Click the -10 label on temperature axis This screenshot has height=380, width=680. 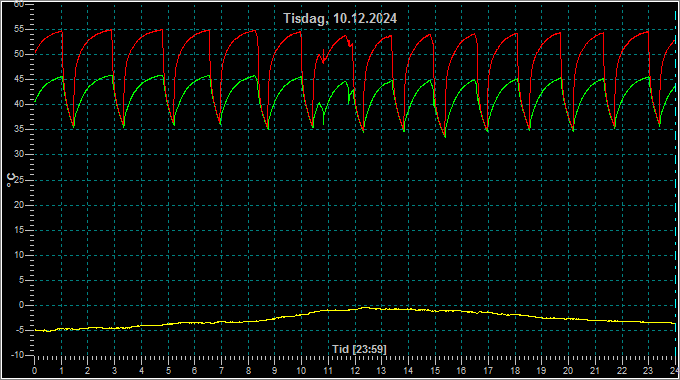coord(17,355)
